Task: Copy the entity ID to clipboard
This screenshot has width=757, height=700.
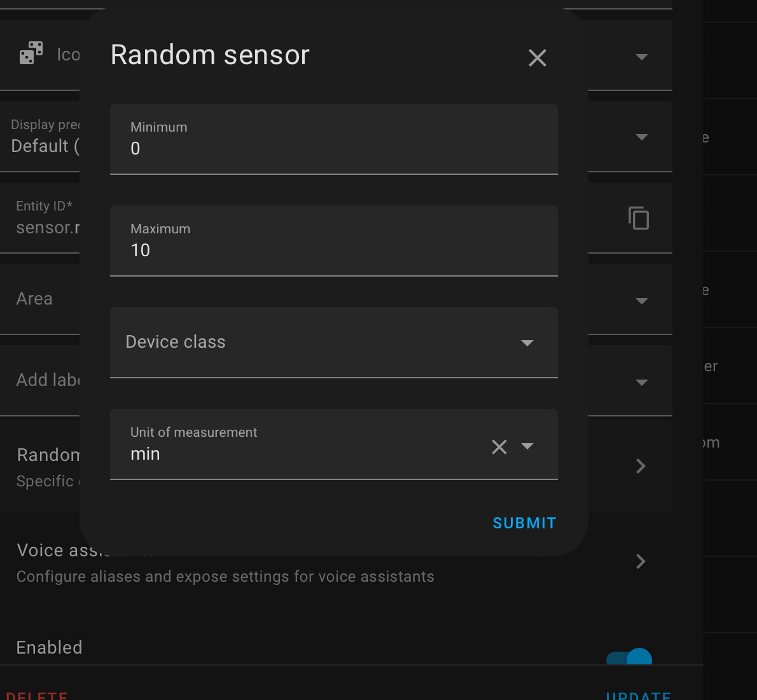Action: click(639, 218)
